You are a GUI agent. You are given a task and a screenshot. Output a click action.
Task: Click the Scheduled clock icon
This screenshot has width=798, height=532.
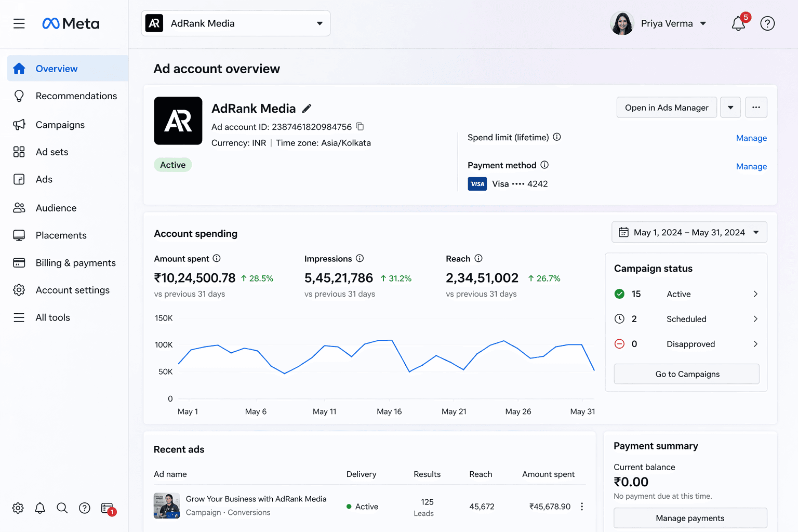point(619,319)
